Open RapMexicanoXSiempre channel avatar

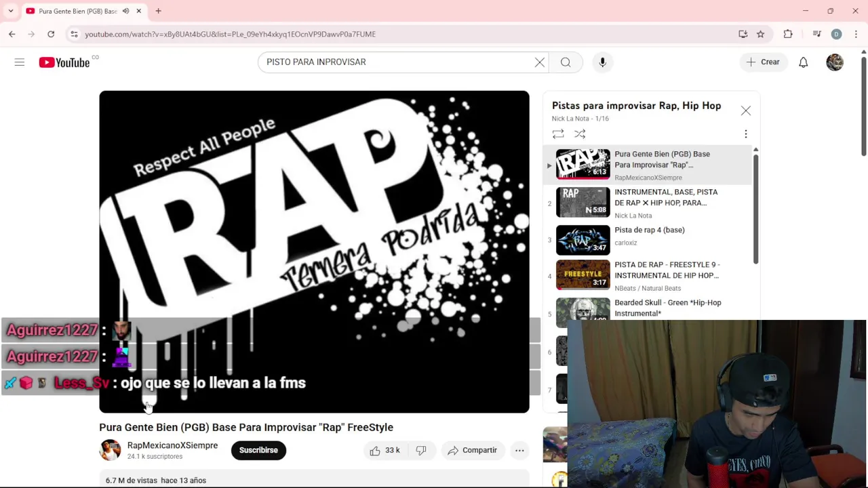[110, 450]
